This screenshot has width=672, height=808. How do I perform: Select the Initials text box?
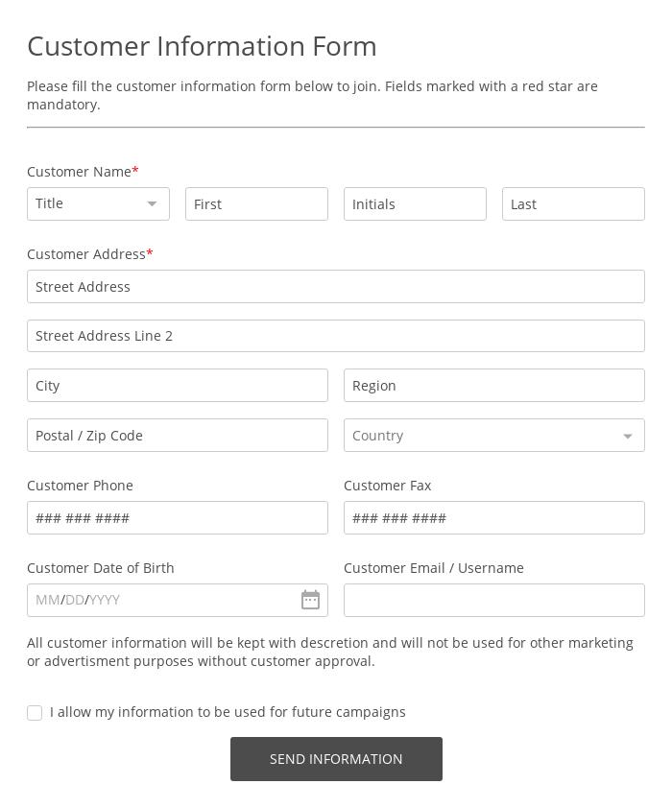pos(415,203)
